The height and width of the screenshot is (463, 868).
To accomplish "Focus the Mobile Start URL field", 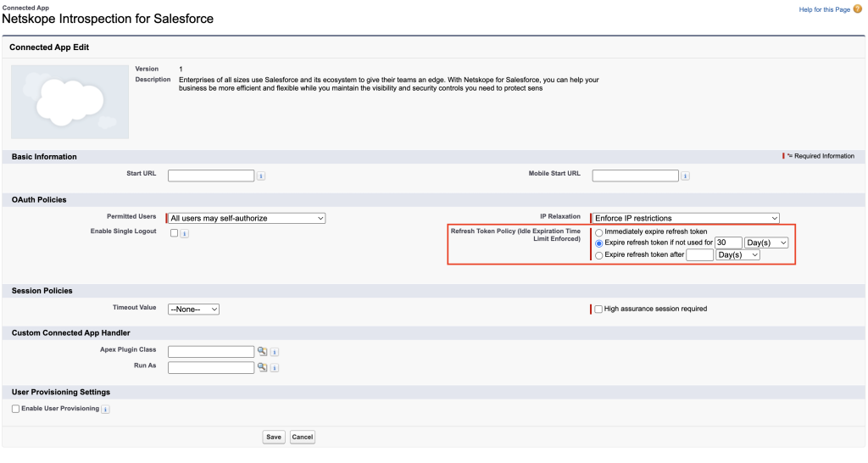I will [636, 176].
